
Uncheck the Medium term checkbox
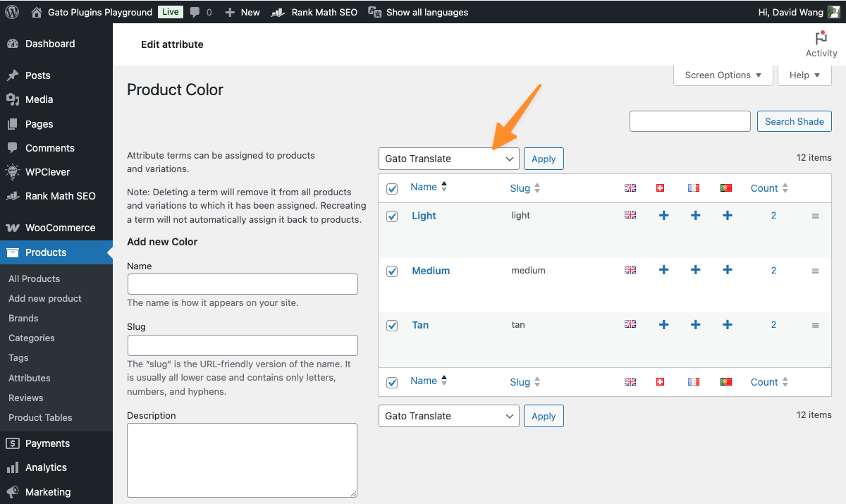(x=392, y=271)
